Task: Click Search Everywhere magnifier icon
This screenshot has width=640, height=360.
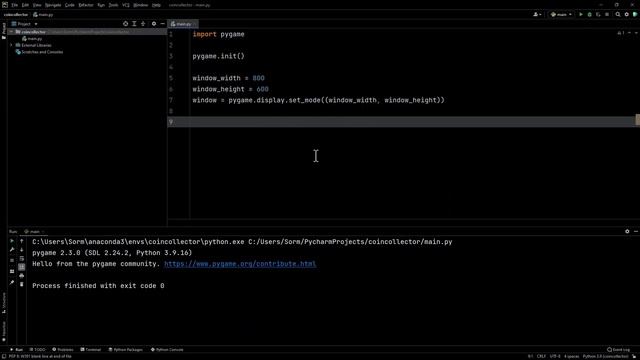Action: coord(618,14)
